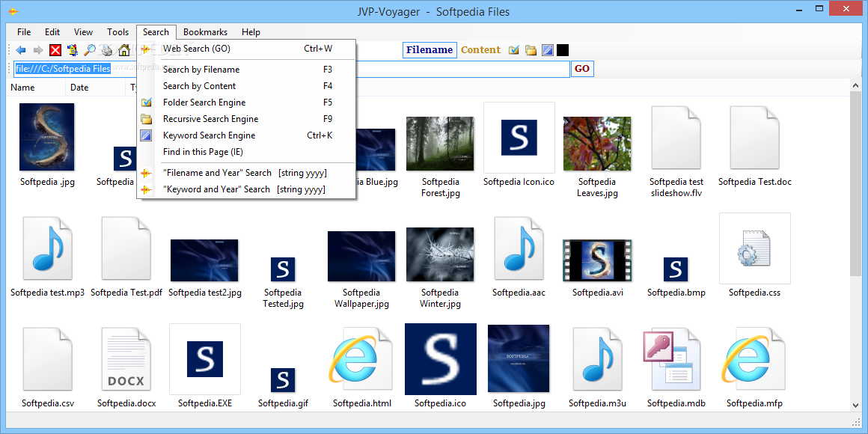Go to the Home page icon
Viewport: 868px width, 434px height.
click(x=124, y=50)
